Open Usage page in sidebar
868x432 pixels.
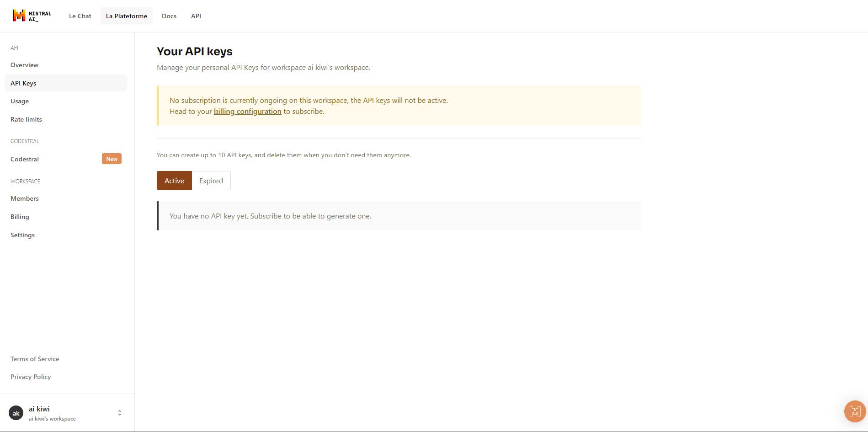click(66, 101)
